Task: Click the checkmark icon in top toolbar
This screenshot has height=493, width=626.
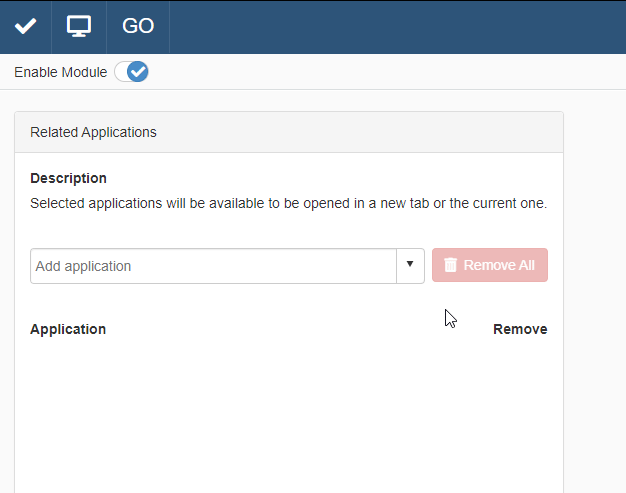Action: [x=25, y=26]
